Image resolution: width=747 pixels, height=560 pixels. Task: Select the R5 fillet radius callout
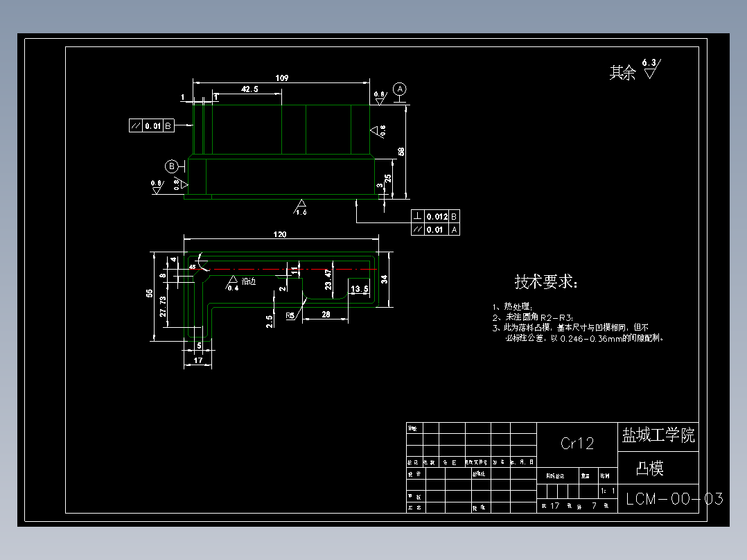pos(290,315)
